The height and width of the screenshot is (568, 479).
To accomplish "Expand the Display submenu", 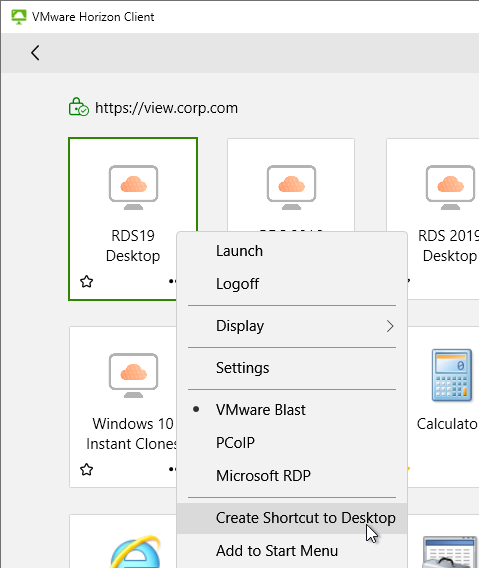I will pos(292,326).
